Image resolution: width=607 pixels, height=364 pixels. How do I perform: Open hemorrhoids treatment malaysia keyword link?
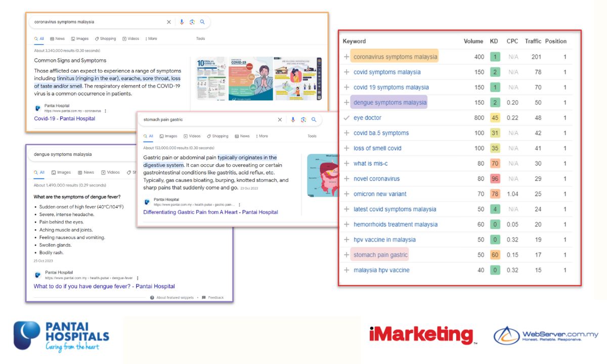coord(396,224)
